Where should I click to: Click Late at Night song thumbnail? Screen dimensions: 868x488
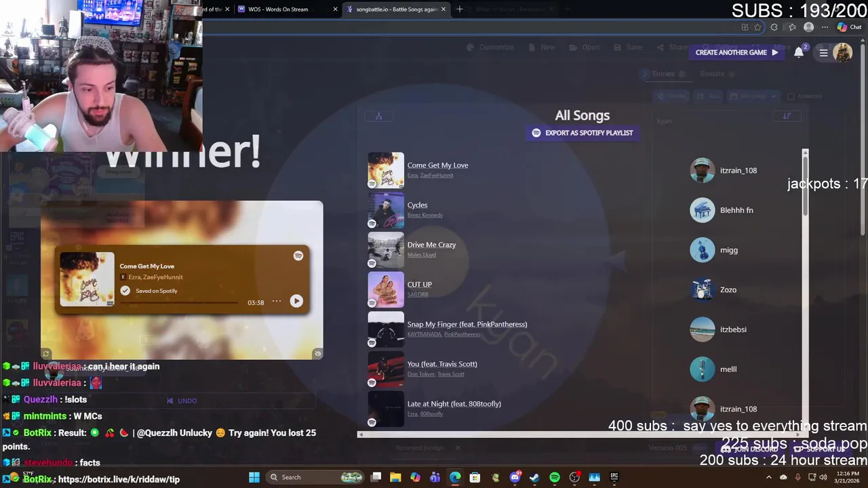386,409
